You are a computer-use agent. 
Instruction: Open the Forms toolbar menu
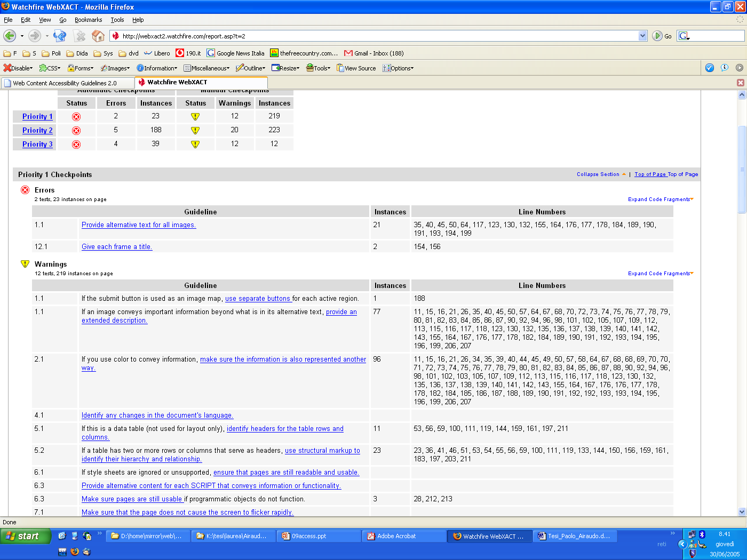click(x=81, y=68)
